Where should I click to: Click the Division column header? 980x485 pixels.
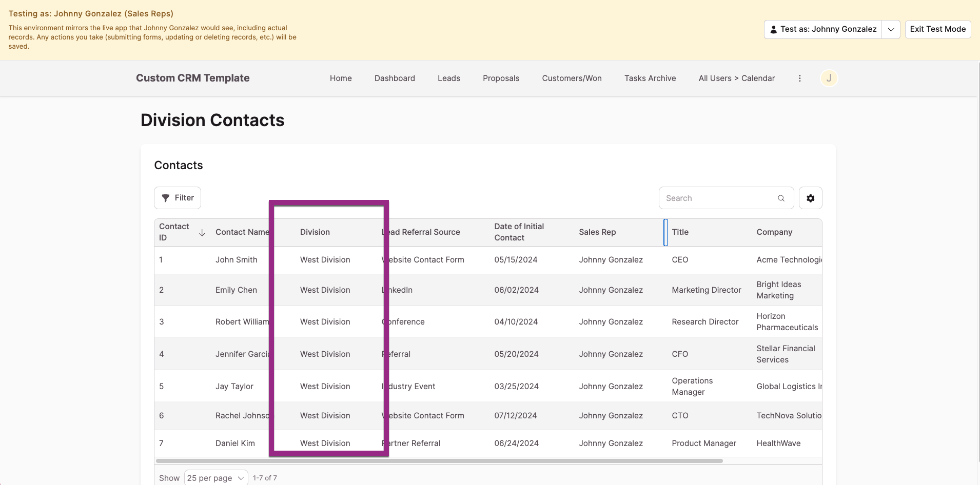coord(315,232)
